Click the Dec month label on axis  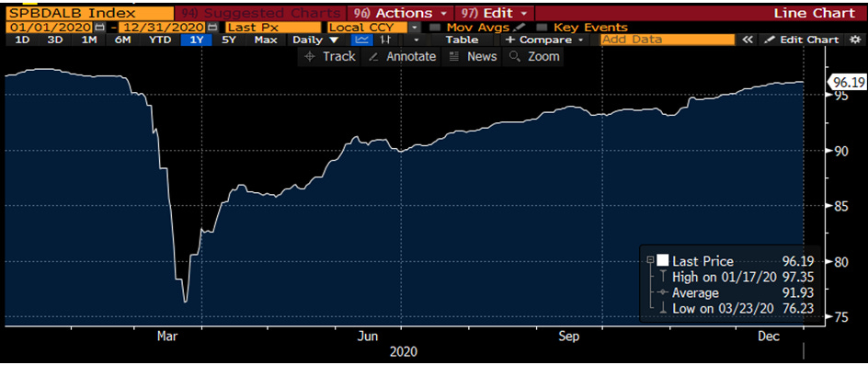coord(769,336)
